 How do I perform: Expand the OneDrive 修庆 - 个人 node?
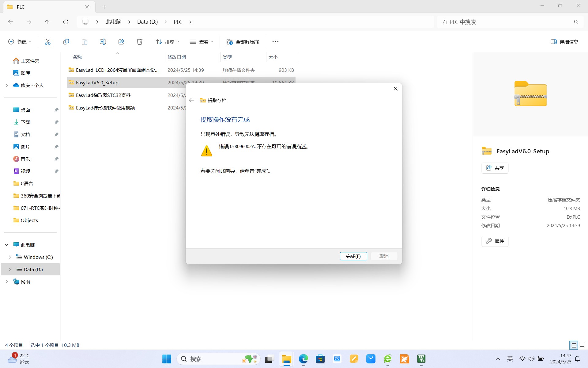tap(7, 85)
